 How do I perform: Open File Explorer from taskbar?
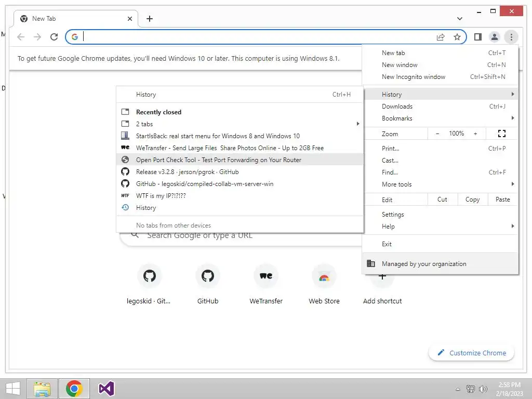42,389
